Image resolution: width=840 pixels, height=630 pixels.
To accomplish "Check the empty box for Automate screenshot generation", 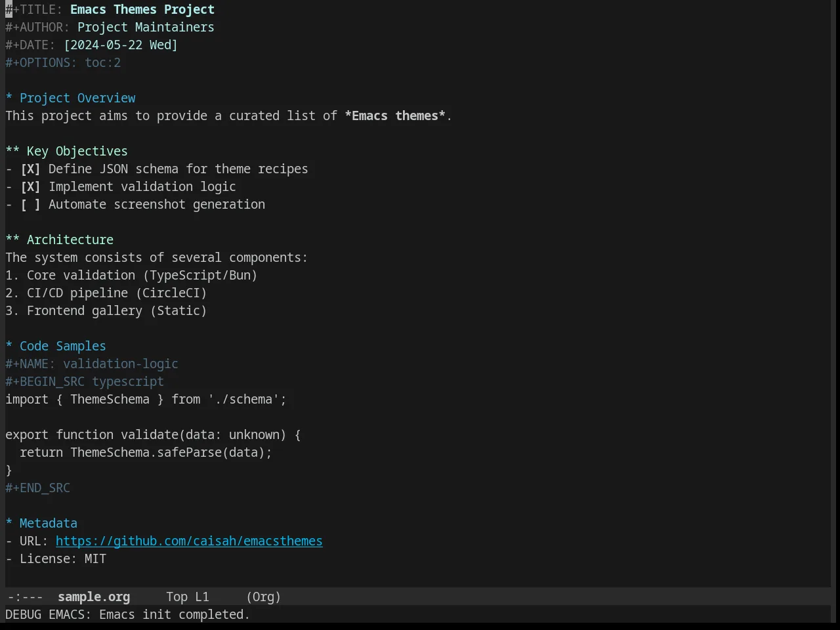I will (x=30, y=204).
